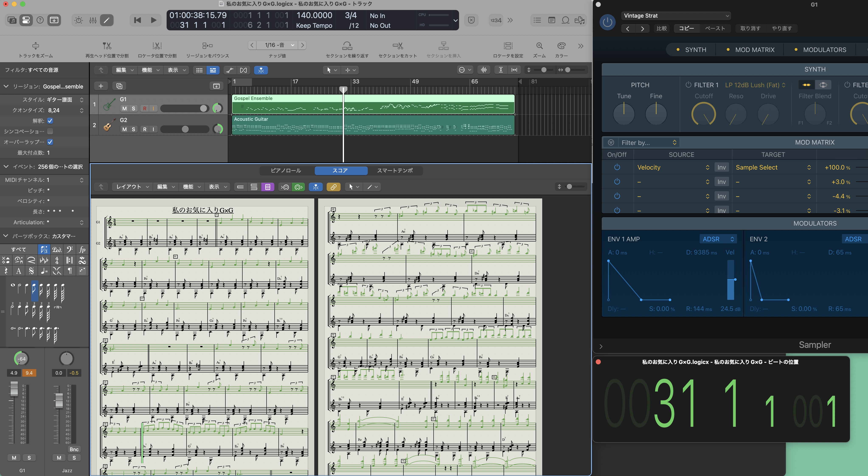Open the Smart Controls dial icon
The image size is (868, 476).
pyautogui.click(x=79, y=20)
